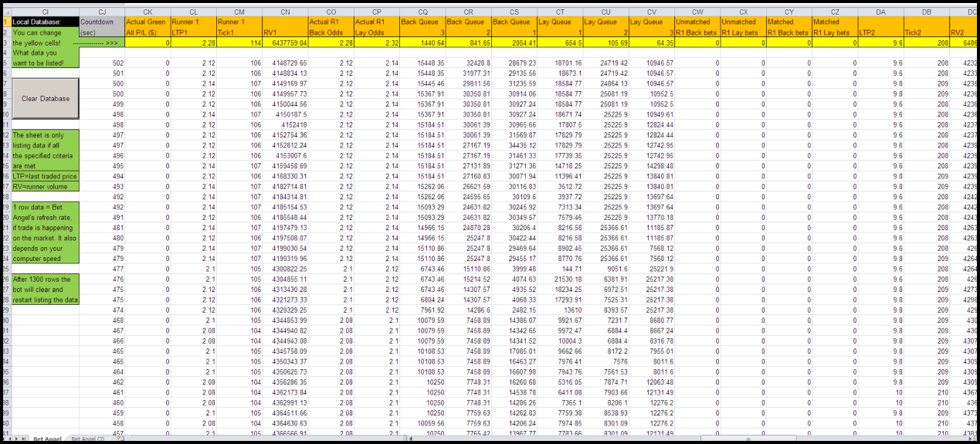Click yellow cell showing 105.69
Image resolution: width=980 pixels, height=444 pixels.
click(605, 43)
